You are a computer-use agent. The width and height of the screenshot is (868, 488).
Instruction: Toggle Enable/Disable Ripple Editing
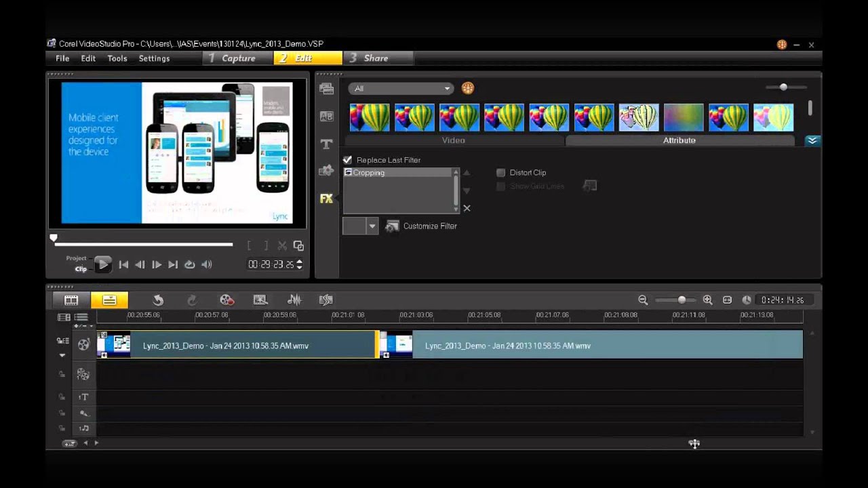coord(62,341)
